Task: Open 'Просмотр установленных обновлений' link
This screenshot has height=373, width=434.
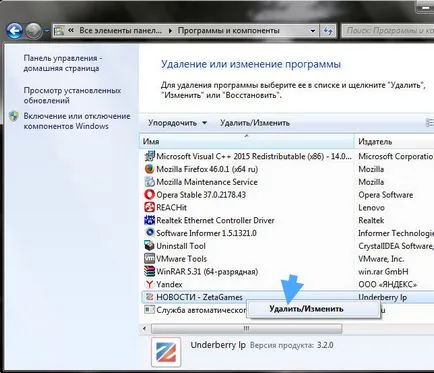Action: (x=72, y=95)
